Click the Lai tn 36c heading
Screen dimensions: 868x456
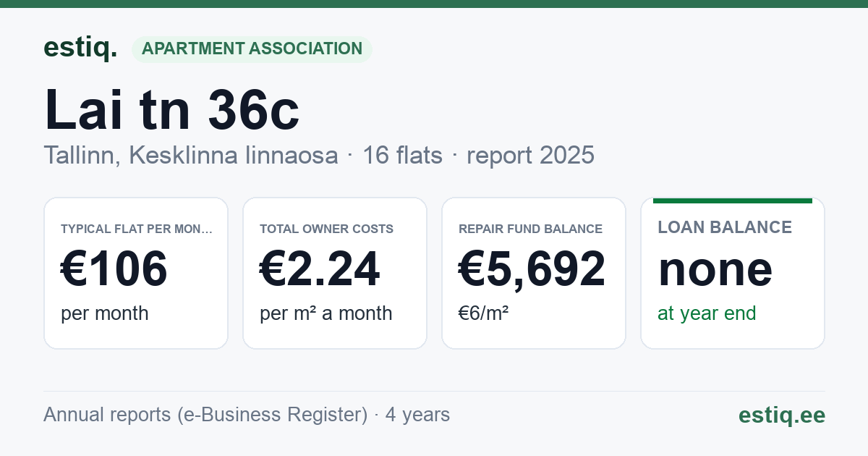[171, 109]
